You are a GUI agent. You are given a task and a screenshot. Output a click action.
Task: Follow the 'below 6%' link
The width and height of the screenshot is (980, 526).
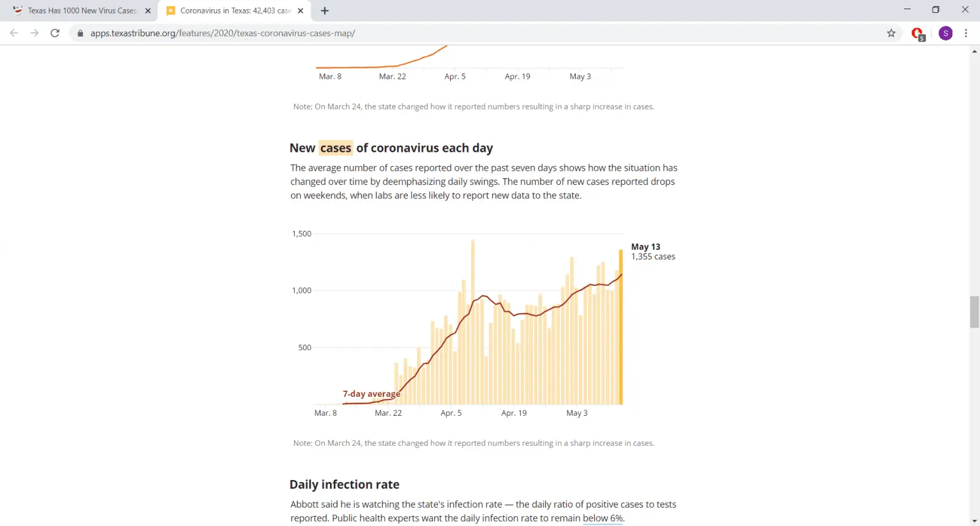tap(603, 518)
